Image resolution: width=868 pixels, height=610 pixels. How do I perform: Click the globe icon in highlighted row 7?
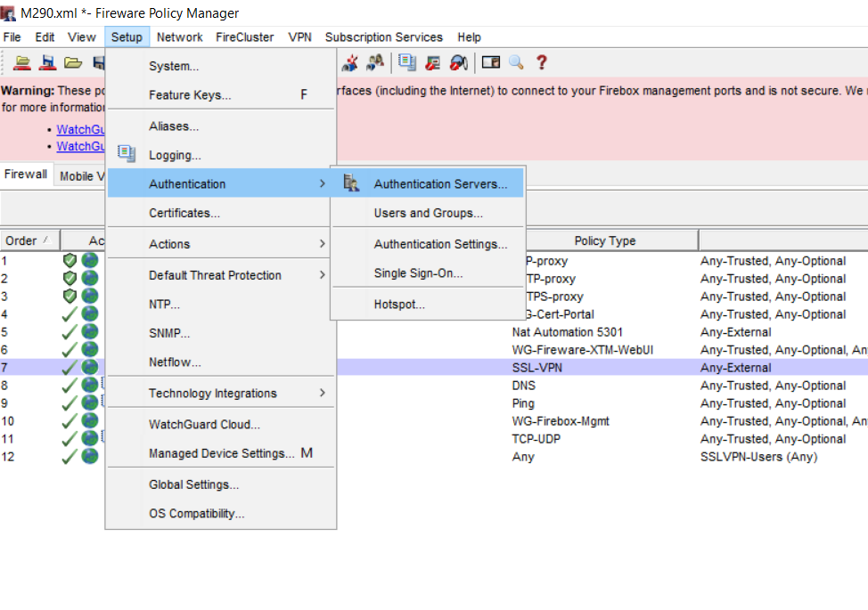point(90,367)
